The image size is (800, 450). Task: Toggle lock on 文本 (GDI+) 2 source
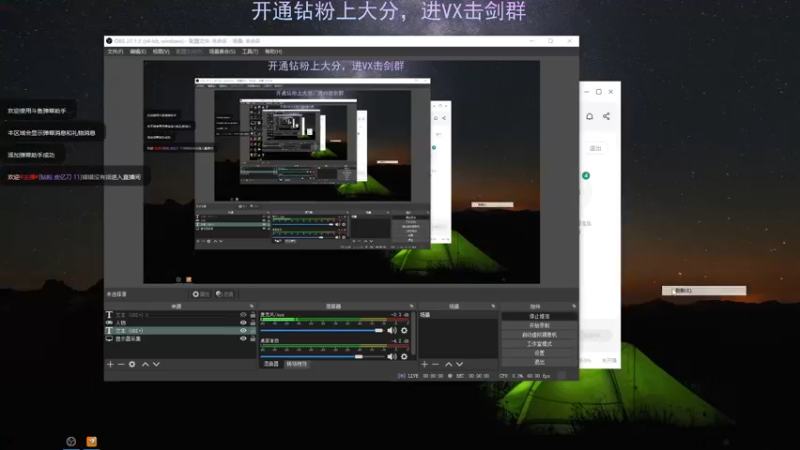tap(253, 315)
